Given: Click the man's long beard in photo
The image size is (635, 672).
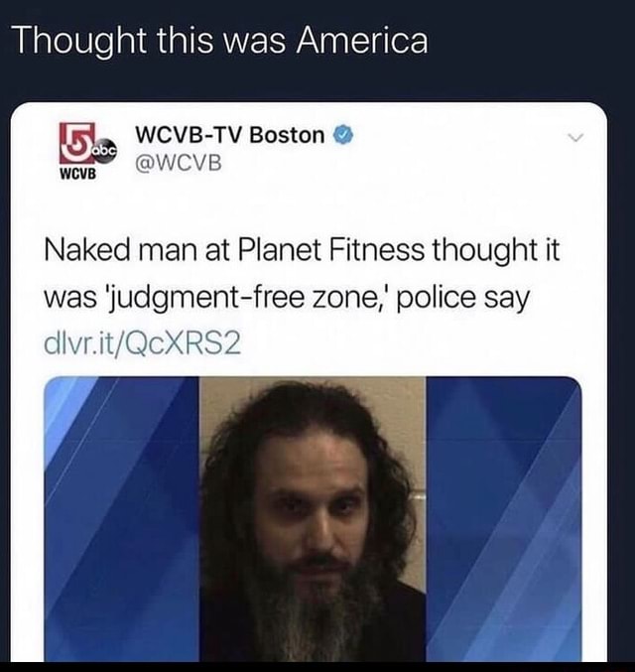Looking at the screenshot, I should [311, 617].
